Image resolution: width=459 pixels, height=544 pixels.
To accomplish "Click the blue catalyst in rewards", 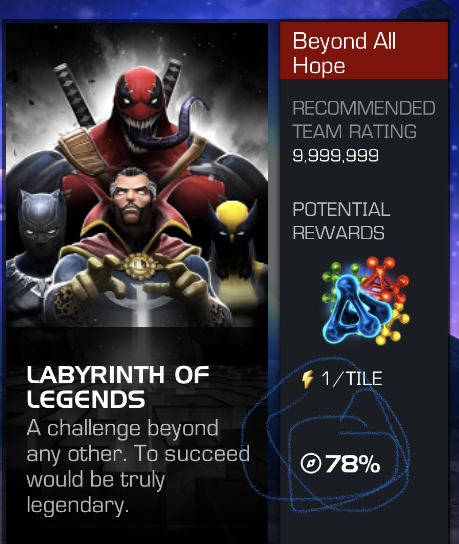I will coord(357,309).
